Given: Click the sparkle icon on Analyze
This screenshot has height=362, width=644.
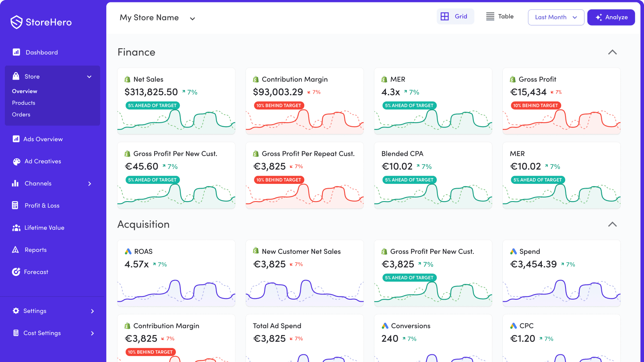Looking at the screenshot, I should pos(599,17).
